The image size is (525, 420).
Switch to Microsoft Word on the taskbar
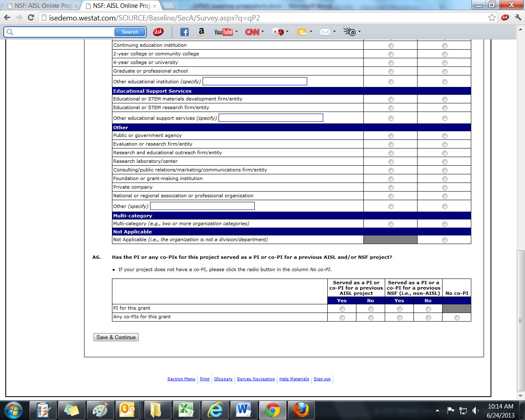pos(244,410)
